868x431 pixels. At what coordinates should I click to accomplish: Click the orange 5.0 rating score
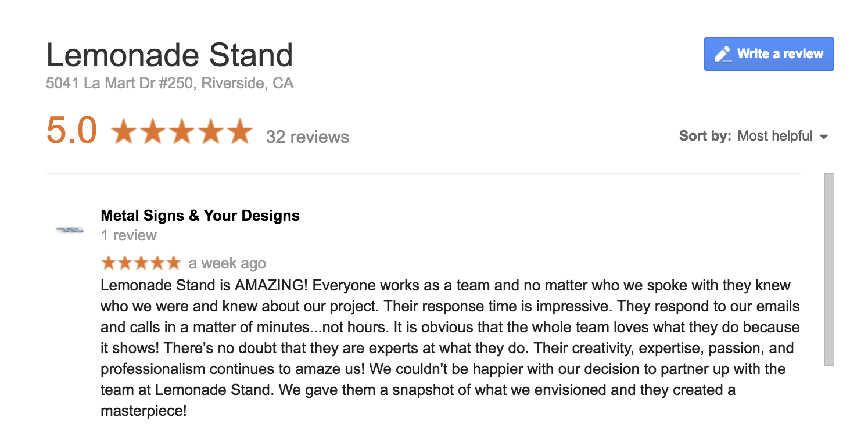(x=71, y=130)
